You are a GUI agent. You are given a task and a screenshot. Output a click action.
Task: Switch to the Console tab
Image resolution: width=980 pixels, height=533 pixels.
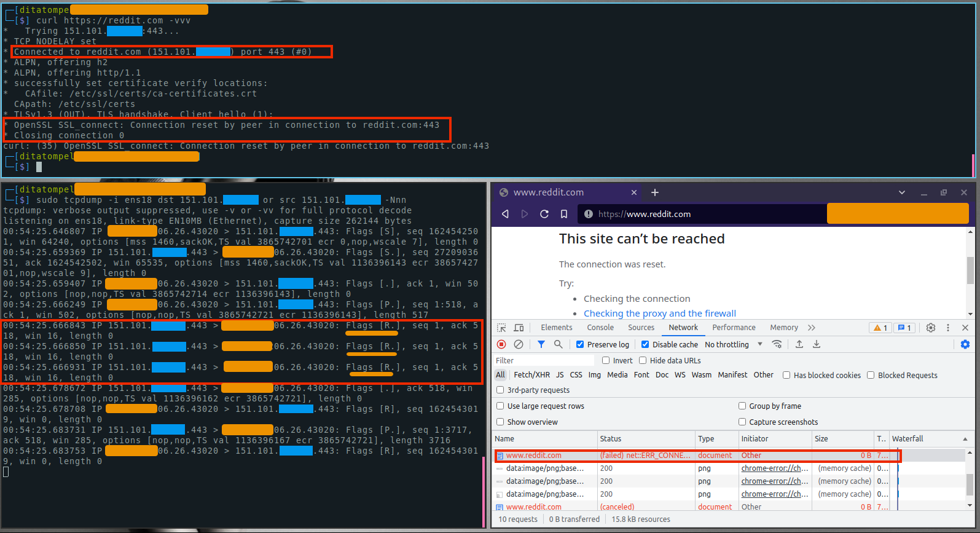click(600, 328)
